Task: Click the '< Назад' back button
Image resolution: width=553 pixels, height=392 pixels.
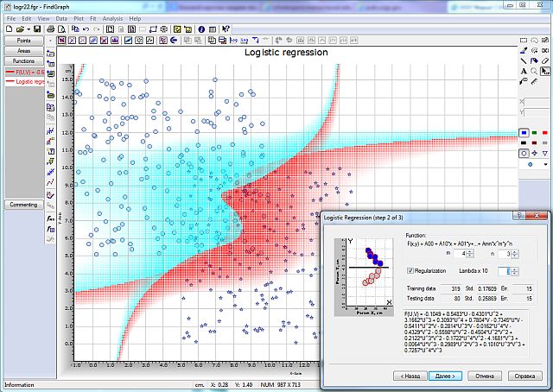Action: click(x=410, y=376)
